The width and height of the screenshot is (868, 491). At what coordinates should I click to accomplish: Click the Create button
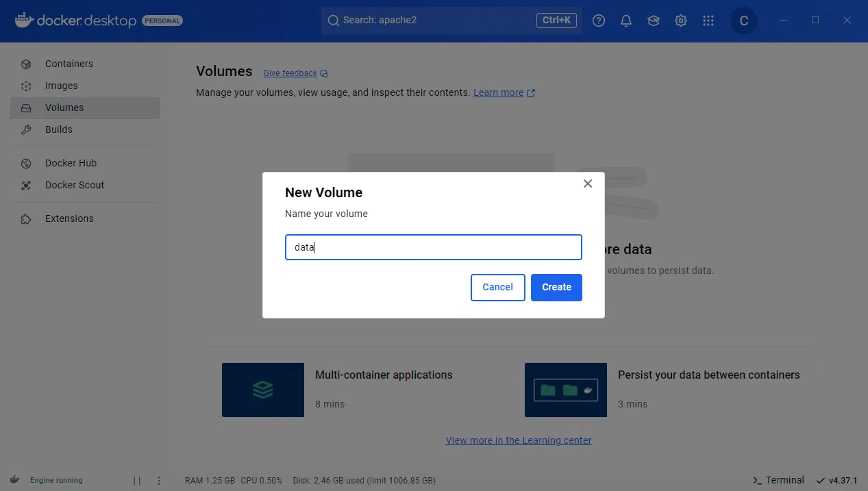(556, 287)
